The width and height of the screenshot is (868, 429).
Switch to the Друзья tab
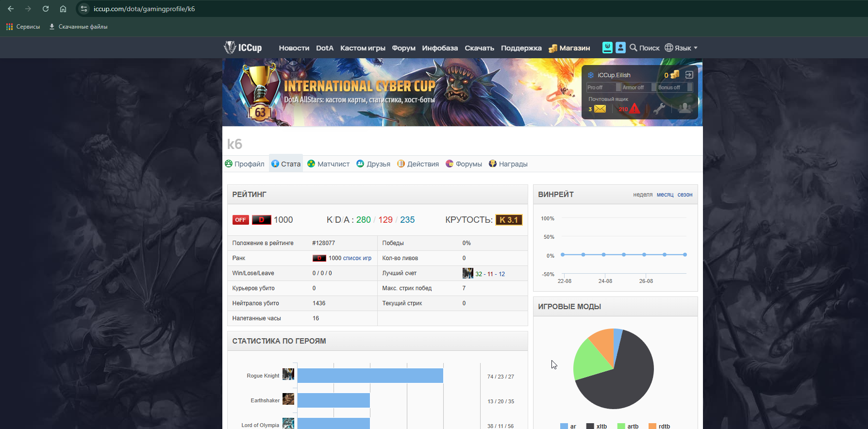click(x=373, y=164)
